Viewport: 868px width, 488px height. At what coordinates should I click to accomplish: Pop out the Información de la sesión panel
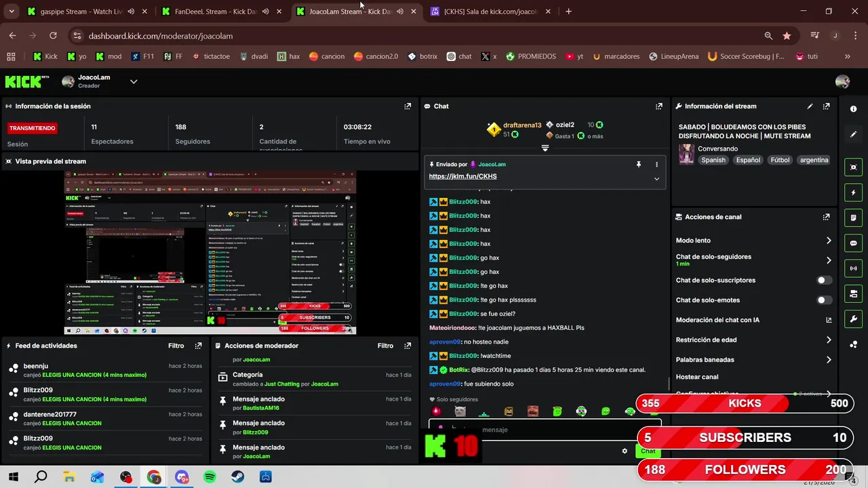point(408,106)
